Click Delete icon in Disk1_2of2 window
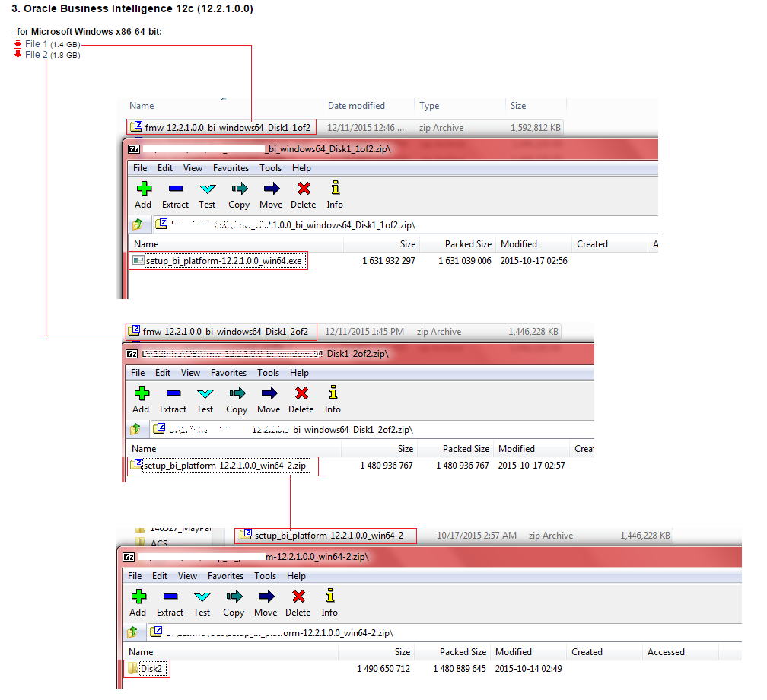The height and width of the screenshot is (700, 767). (302, 393)
